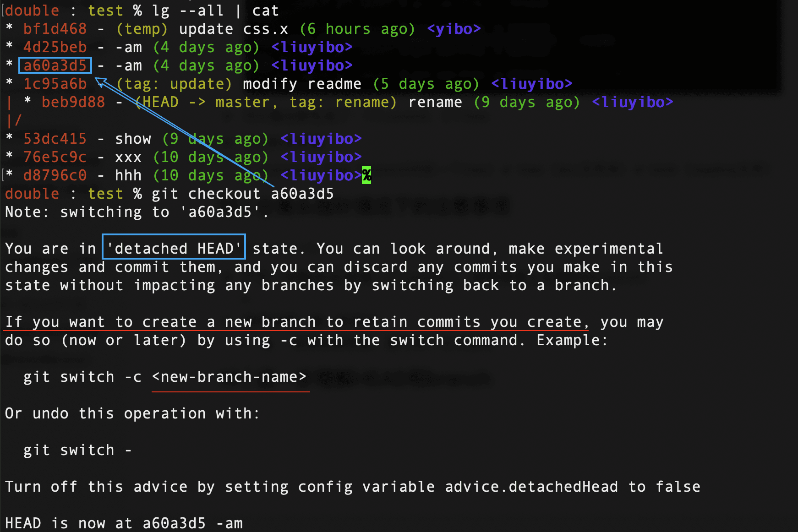
Task: Click 'git switch -c <new-branch-name>' example line
Action: tap(165, 377)
